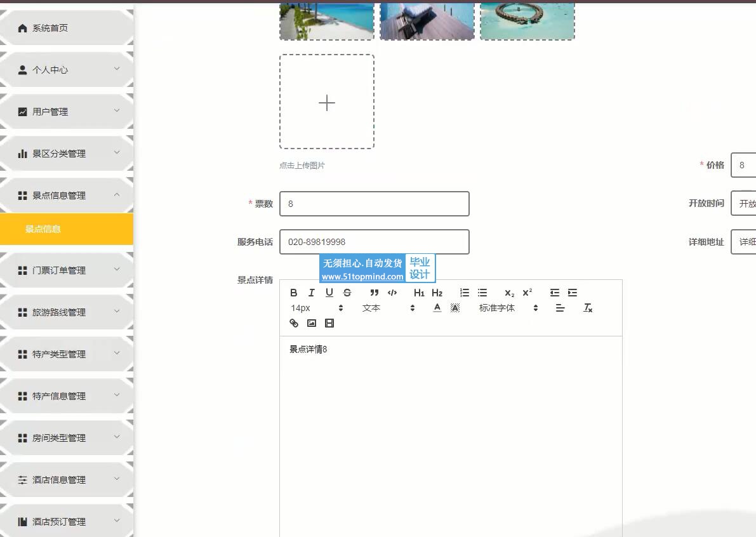Click the 服务电话 input field
The width and height of the screenshot is (756, 537).
[x=374, y=242]
